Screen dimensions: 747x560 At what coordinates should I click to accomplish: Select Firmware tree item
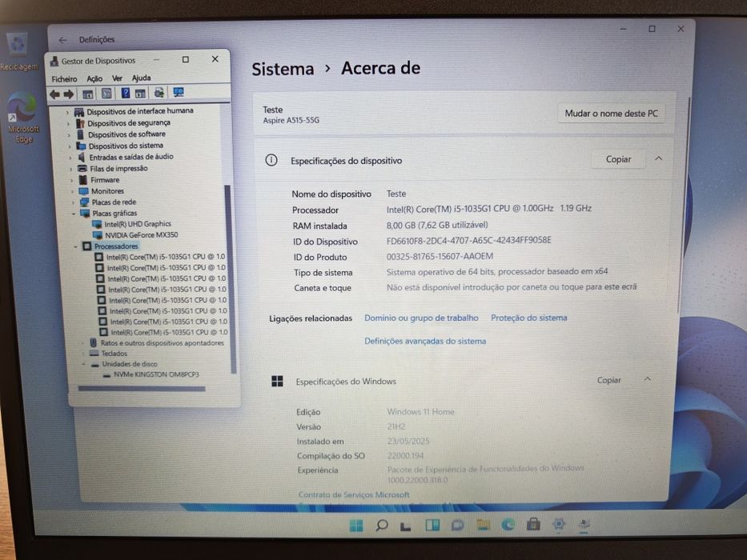pyautogui.click(x=105, y=180)
